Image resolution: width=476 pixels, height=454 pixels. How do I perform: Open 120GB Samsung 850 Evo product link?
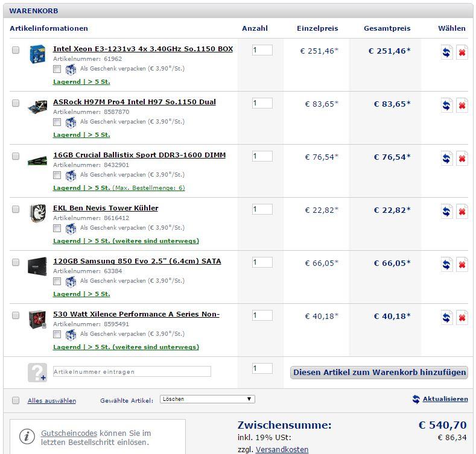click(137, 261)
